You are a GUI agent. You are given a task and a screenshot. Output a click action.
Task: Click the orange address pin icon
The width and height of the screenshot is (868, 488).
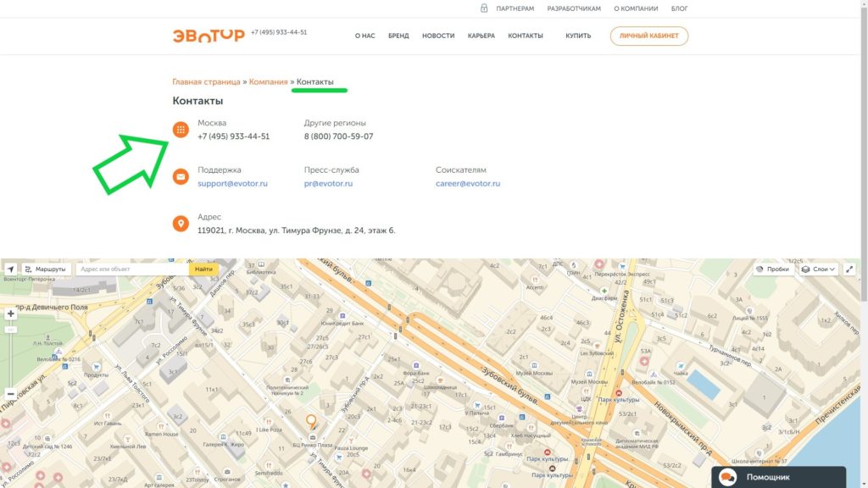[181, 224]
